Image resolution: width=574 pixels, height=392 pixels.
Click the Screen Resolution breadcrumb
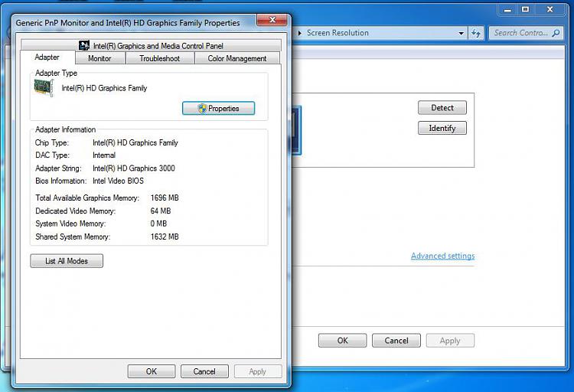338,33
